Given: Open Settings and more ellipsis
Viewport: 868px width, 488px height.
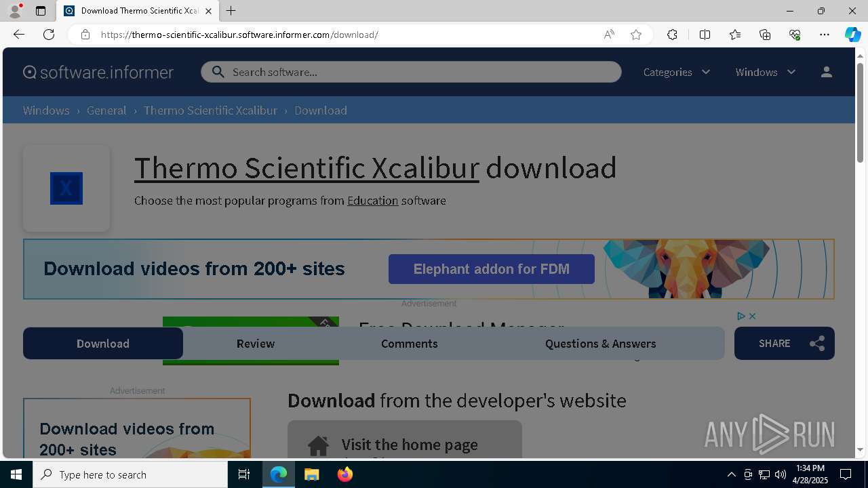Looking at the screenshot, I should click(825, 35).
